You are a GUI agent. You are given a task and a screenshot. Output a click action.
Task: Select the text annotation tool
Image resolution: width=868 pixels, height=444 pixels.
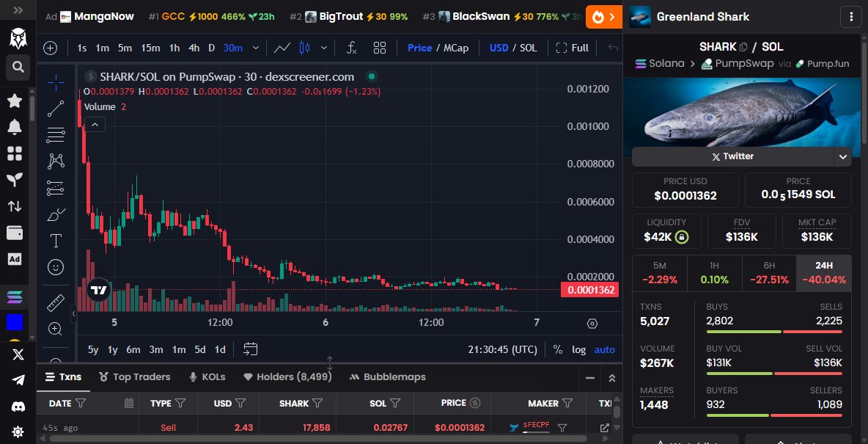click(x=56, y=241)
